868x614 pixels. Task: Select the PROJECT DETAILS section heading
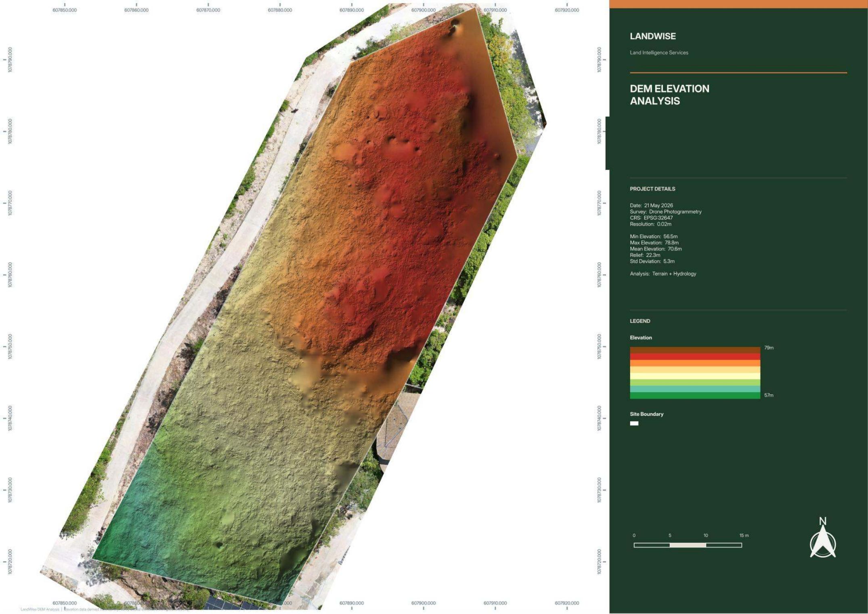click(x=652, y=189)
